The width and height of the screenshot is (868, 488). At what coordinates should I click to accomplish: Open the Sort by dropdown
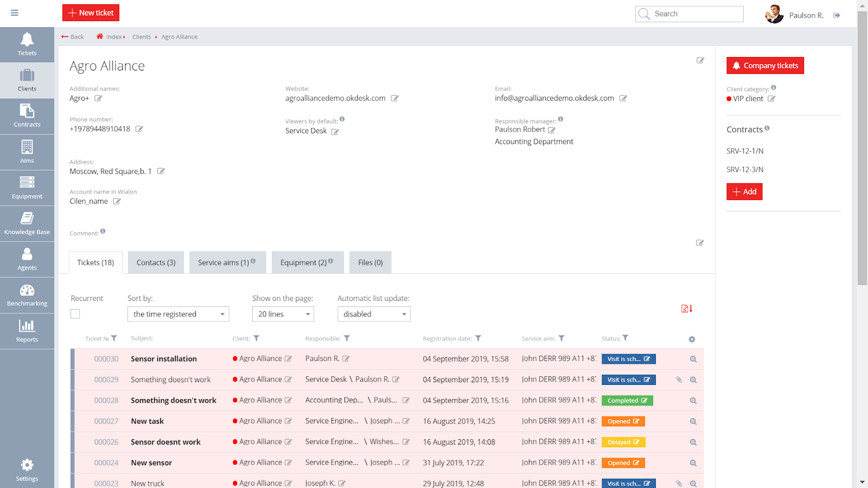pyautogui.click(x=178, y=313)
